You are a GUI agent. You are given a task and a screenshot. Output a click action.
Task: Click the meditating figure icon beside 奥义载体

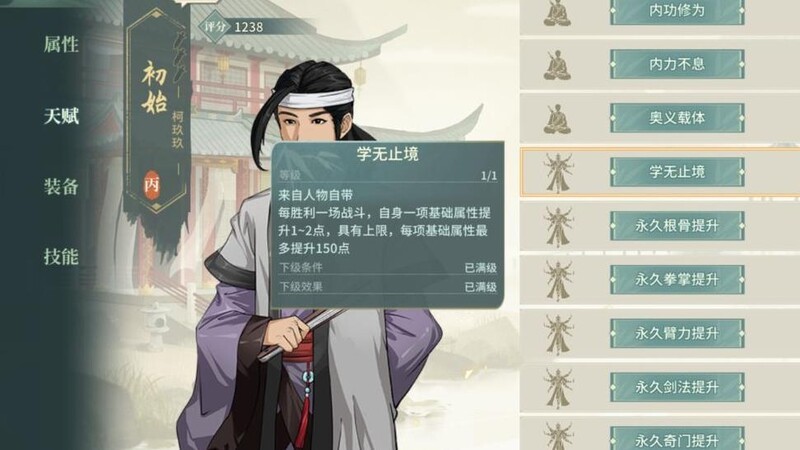pyautogui.click(x=557, y=119)
